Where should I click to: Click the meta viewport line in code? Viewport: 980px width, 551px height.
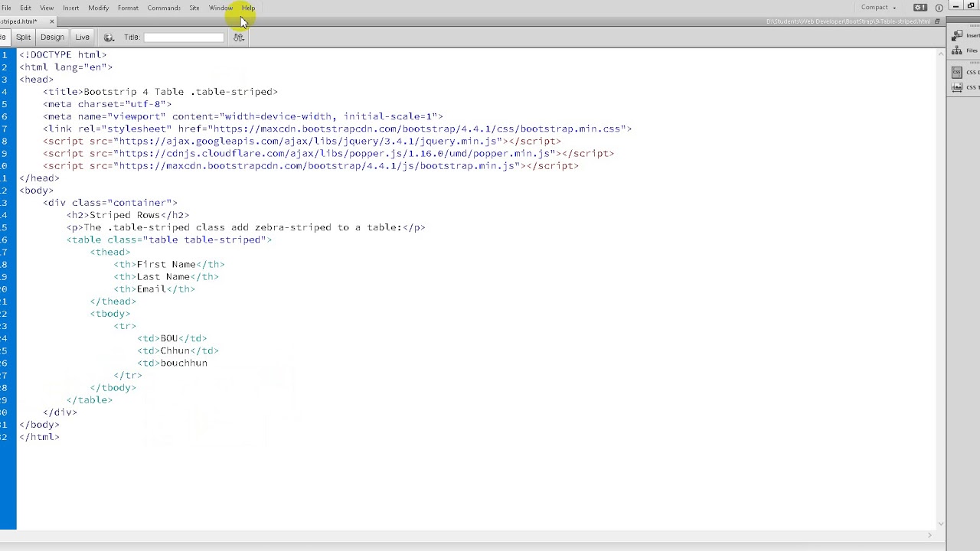tap(243, 116)
